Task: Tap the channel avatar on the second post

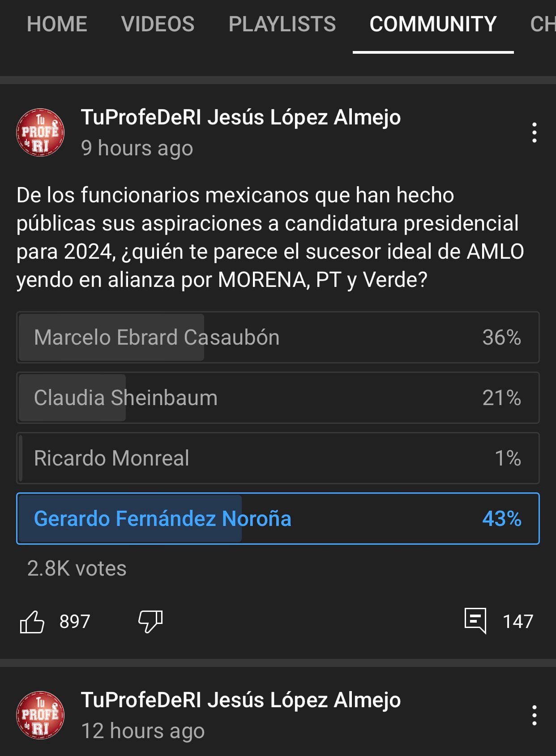Action: tap(40, 716)
